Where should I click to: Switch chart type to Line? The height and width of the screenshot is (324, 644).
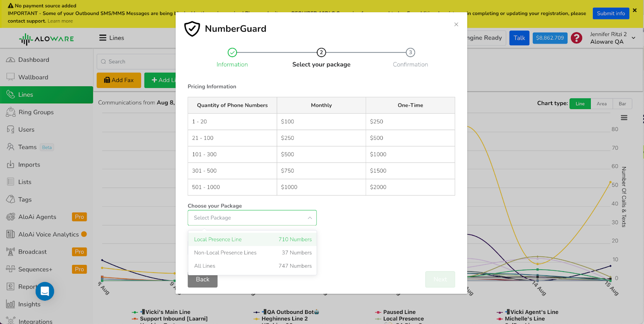(580, 103)
